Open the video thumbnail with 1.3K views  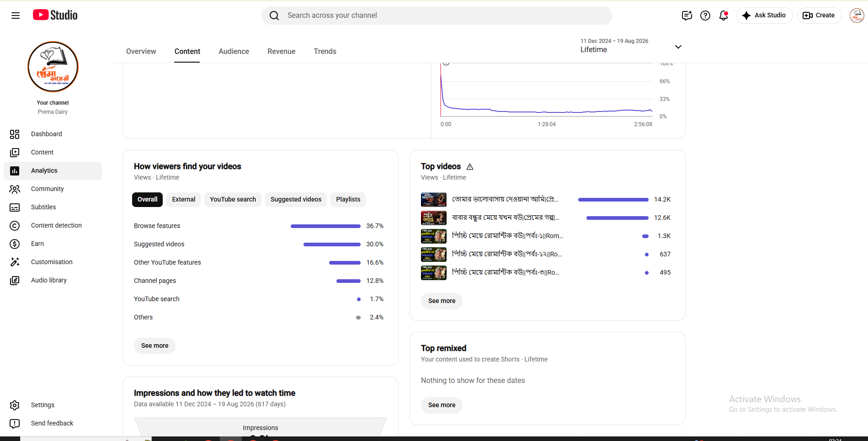(x=434, y=236)
